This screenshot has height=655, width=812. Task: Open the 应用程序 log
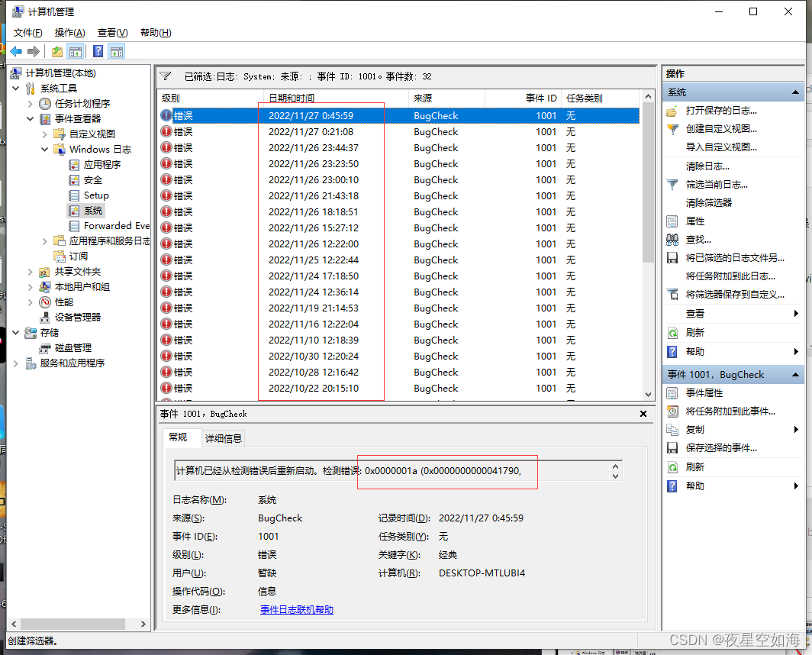102,165
